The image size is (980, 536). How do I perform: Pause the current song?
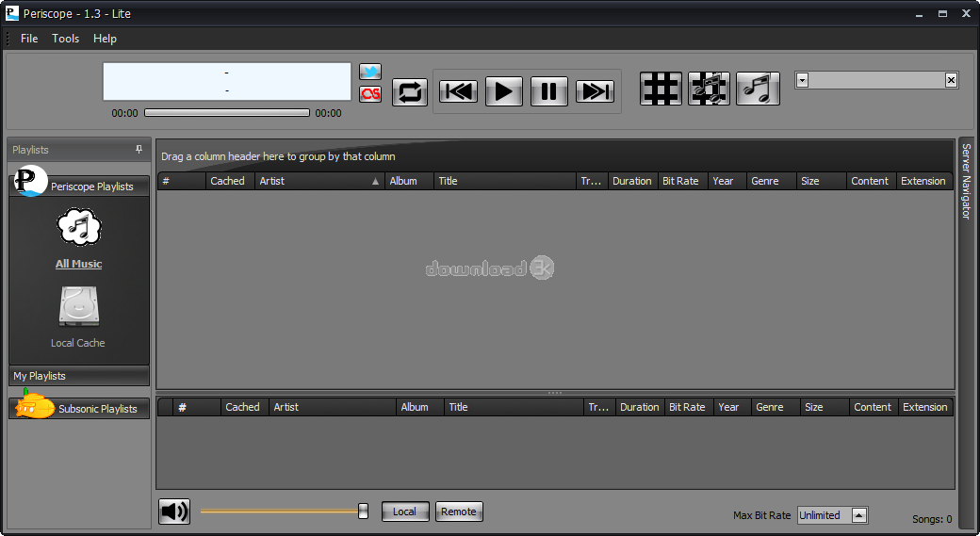pyautogui.click(x=548, y=91)
